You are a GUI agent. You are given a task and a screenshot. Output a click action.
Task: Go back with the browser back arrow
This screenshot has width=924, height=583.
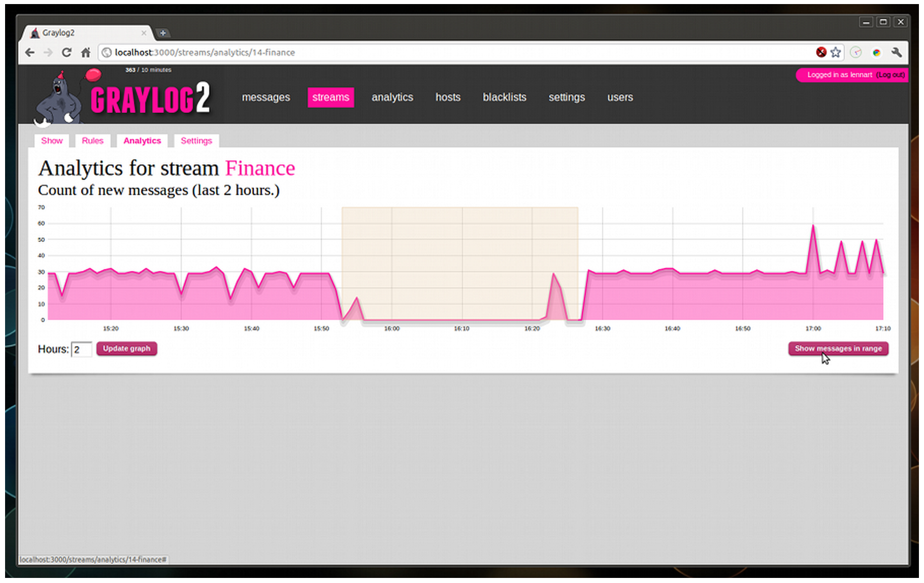coord(30,52)
